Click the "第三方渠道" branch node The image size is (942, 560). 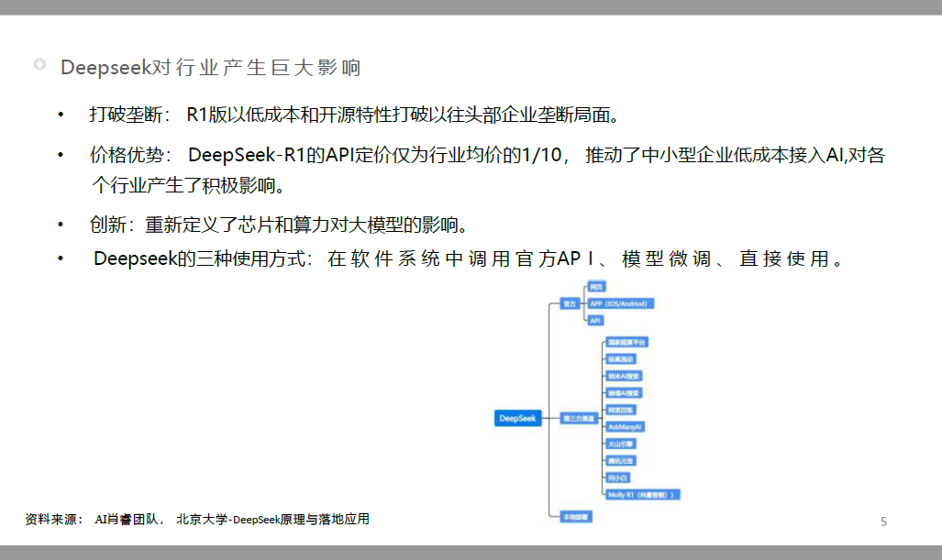pyautogui.click(x=579, y=418)
